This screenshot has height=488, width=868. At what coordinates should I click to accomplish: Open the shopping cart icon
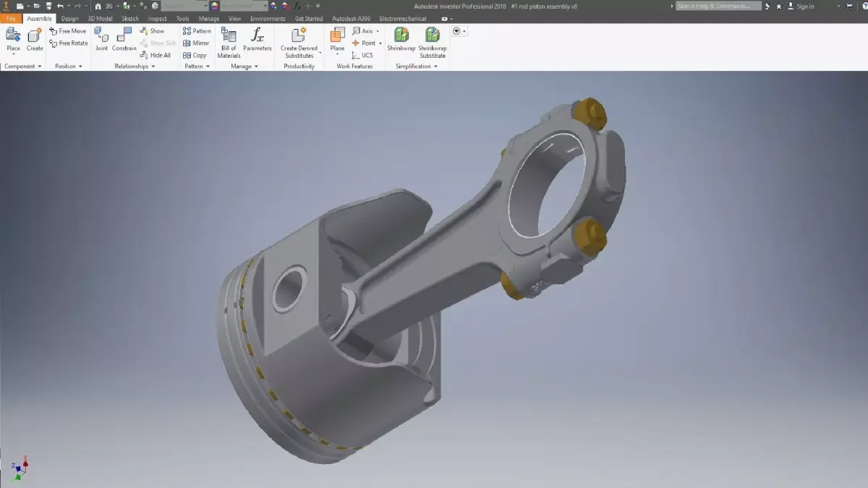click(850, 6)
